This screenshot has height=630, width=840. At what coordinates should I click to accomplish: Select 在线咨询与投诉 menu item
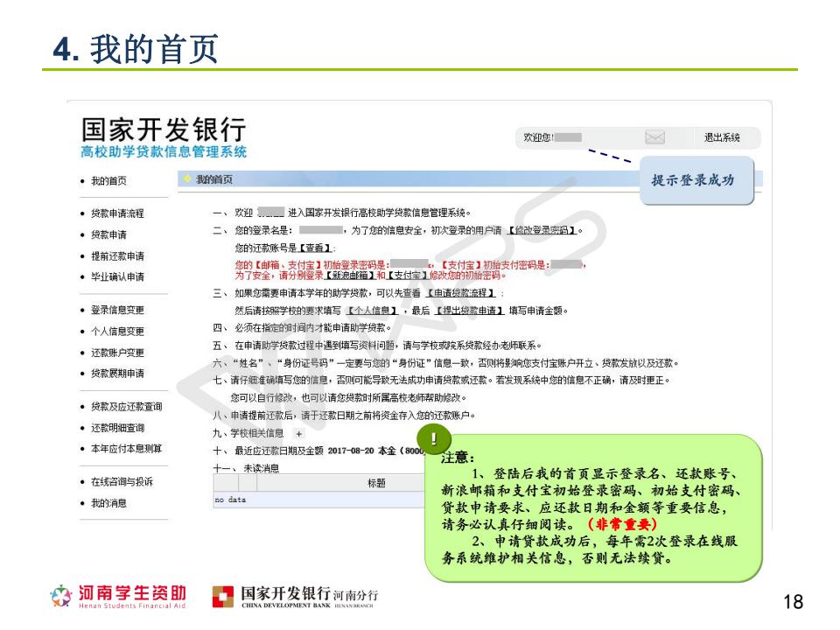(x=122, y=482)
